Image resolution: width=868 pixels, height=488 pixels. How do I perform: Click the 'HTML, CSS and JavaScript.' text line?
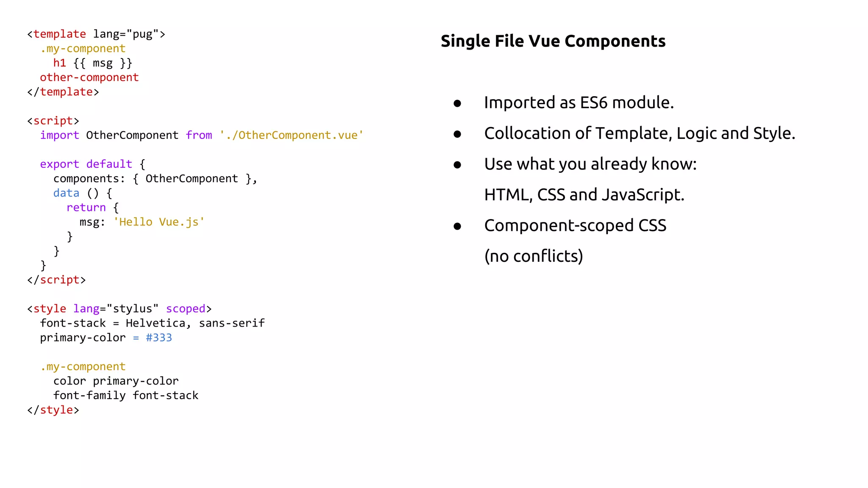tap(584, 195)
